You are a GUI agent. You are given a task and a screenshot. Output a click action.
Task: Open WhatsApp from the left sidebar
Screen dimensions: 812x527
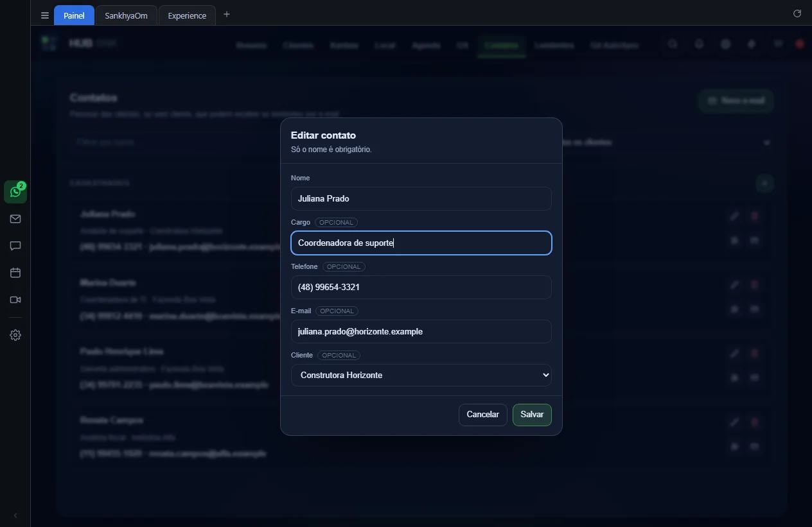click(15, 192)
